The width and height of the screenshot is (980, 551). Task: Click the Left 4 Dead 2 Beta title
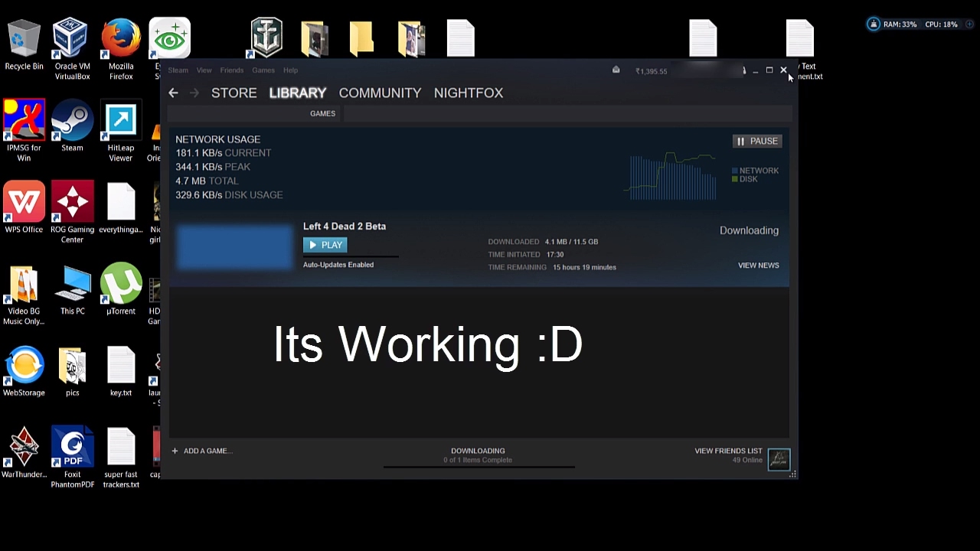345,227
